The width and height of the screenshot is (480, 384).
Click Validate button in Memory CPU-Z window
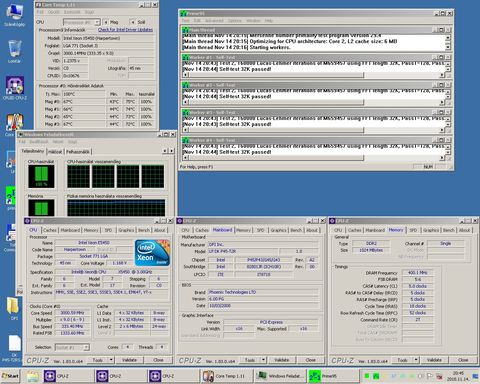point(434,360)
